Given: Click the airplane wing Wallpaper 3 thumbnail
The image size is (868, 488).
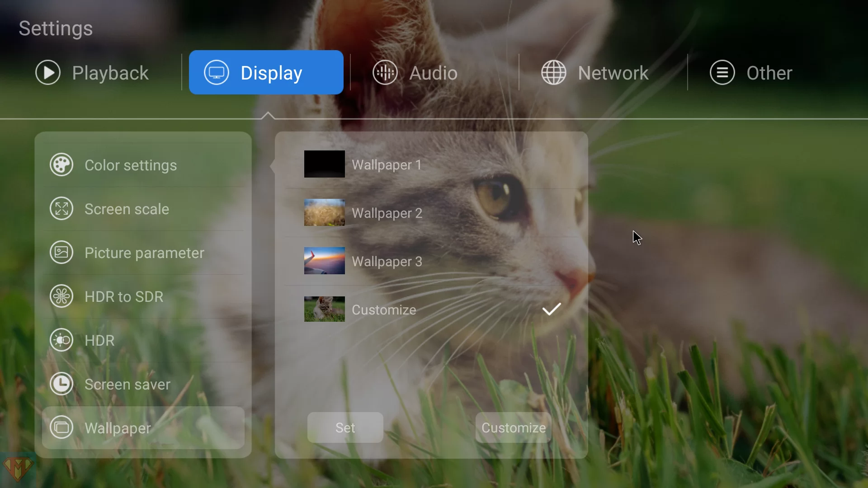Looking at the screenshot, I should [324, 261].
